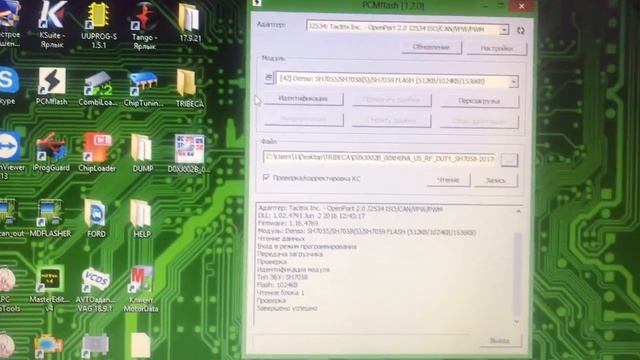
Task: Open the HELP folder on the desktop
Action: pyautogui.click(x=142, y=219)
